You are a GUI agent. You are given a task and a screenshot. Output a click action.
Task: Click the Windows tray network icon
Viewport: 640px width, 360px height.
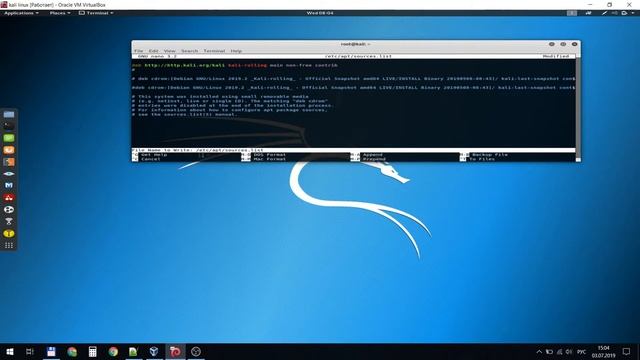click(x=559, y=351)
